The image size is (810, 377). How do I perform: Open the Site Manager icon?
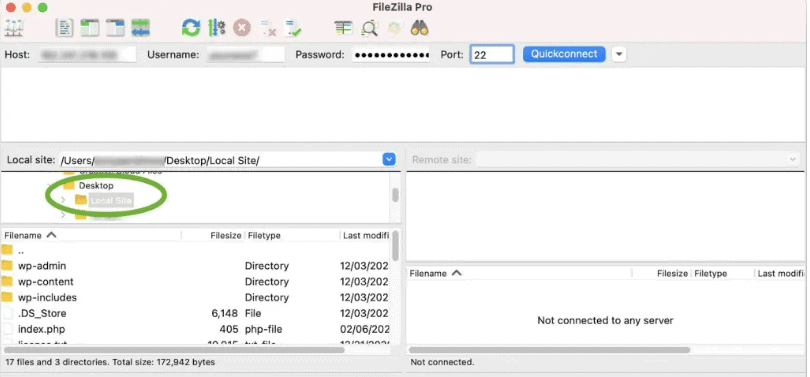(14, 28)
